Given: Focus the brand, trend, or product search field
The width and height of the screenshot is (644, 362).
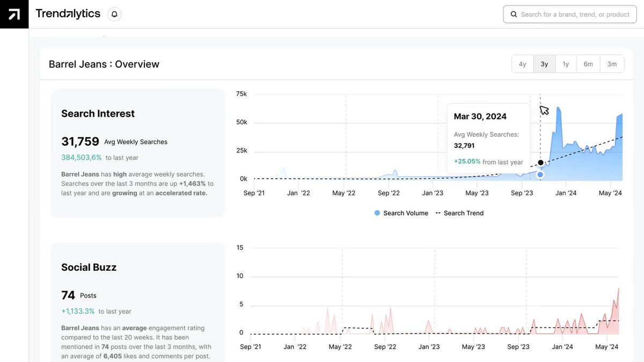Looking at the screenshot, I should pos(569,14).
